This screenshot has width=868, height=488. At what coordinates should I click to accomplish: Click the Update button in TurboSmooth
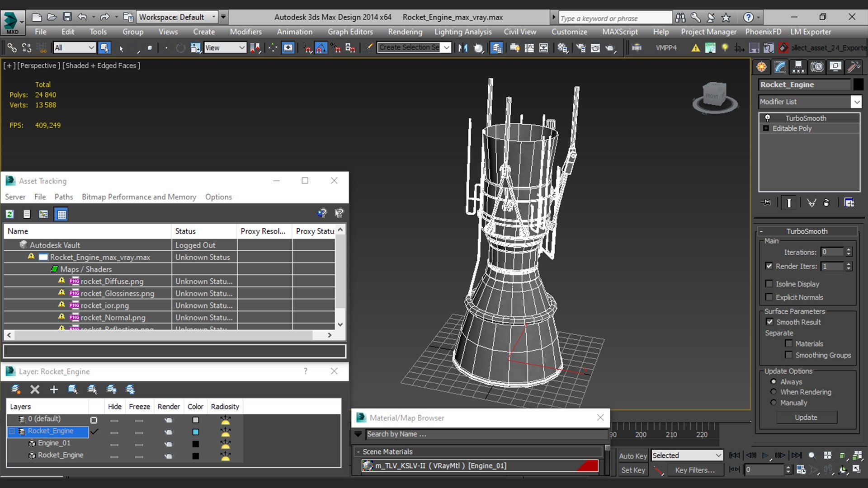[807, 418]
